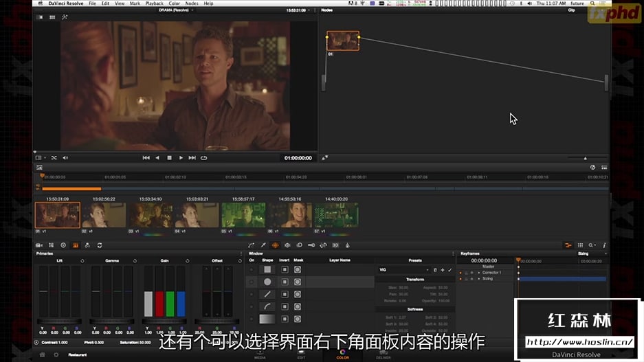Click the magic wand highlight icon above viewer
Image resolution: width=644 pixels, height=362 pixels.
(x=65, y=17)
